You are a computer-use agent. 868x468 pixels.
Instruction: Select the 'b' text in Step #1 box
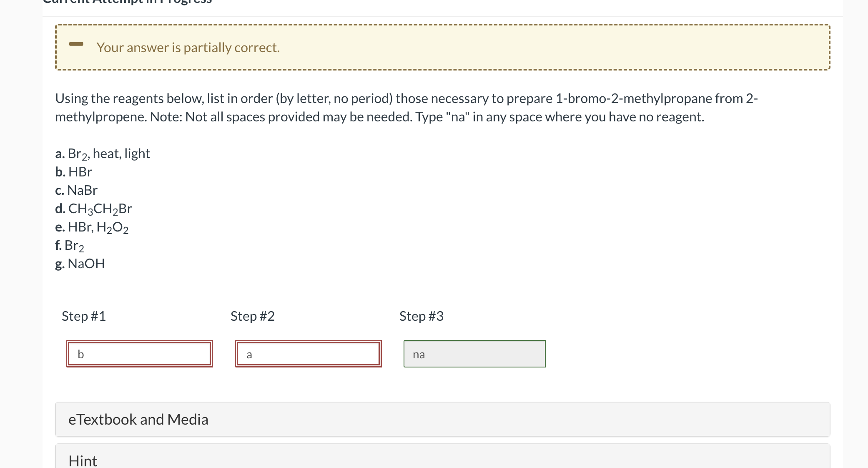tap(80, 354)
